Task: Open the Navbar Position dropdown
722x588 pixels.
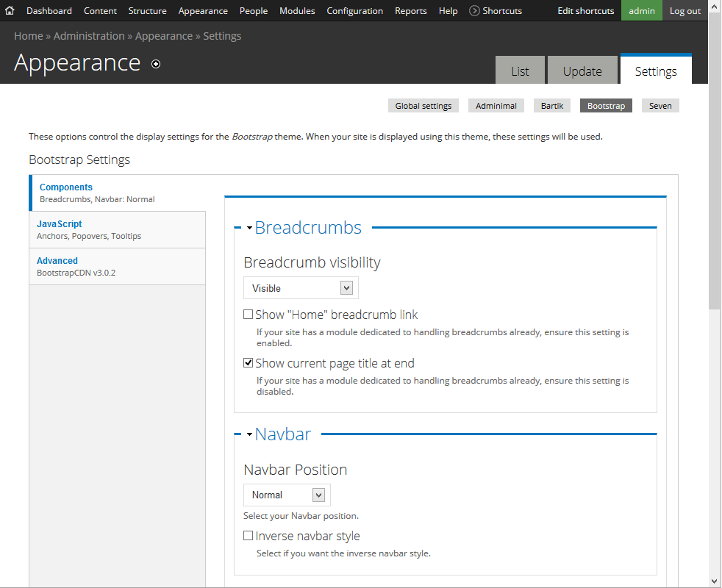Action: pyautogui.click(x=287, y=495)
